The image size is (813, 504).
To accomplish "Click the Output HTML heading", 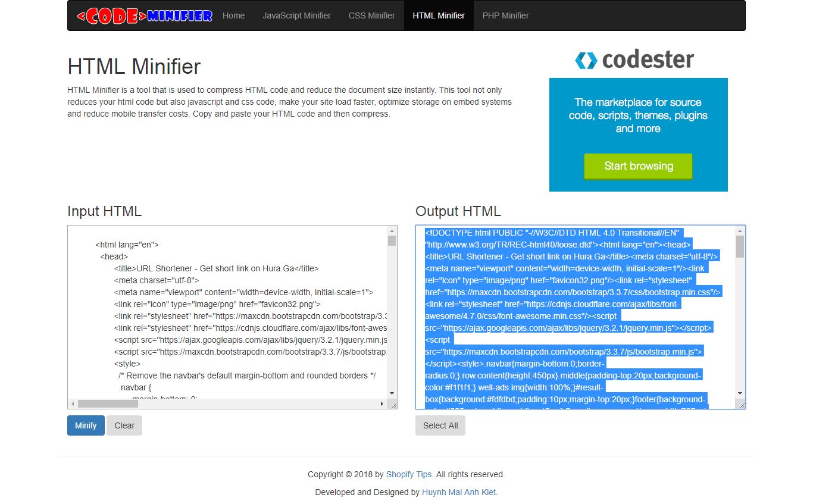I will (458, 211).
